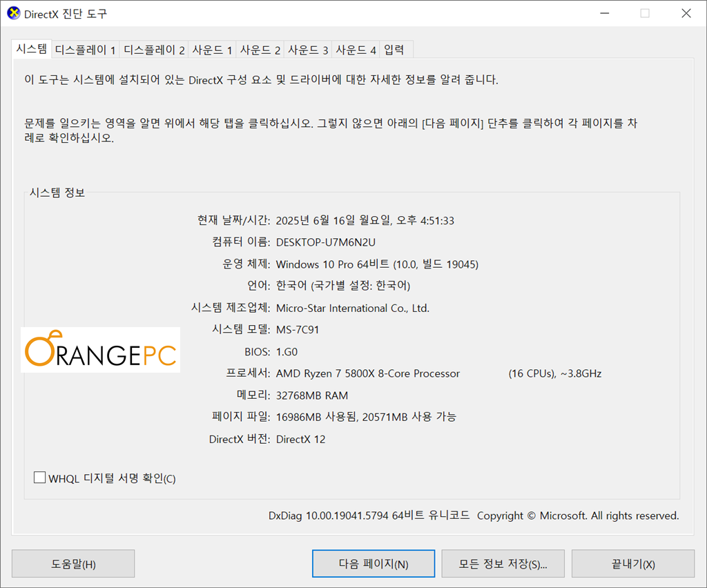Click the OrangePC logo image
707x588 pixels.
pos(101,350)
